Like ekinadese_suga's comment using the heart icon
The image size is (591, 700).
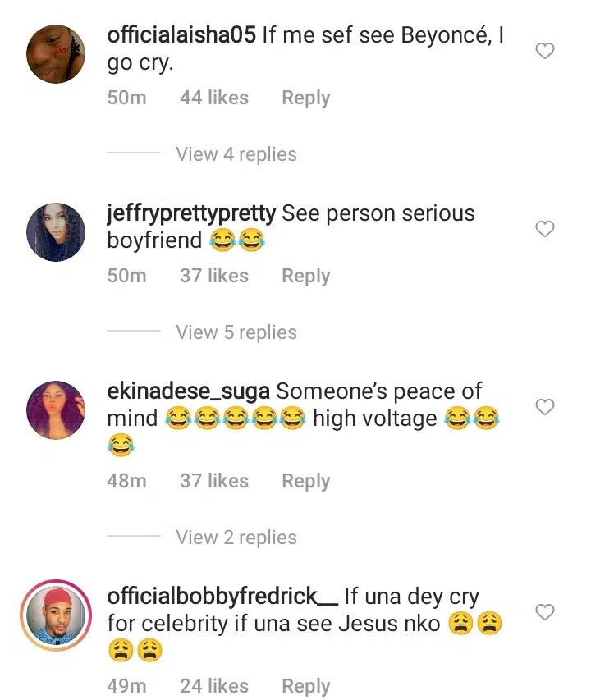tap(544, 407)
